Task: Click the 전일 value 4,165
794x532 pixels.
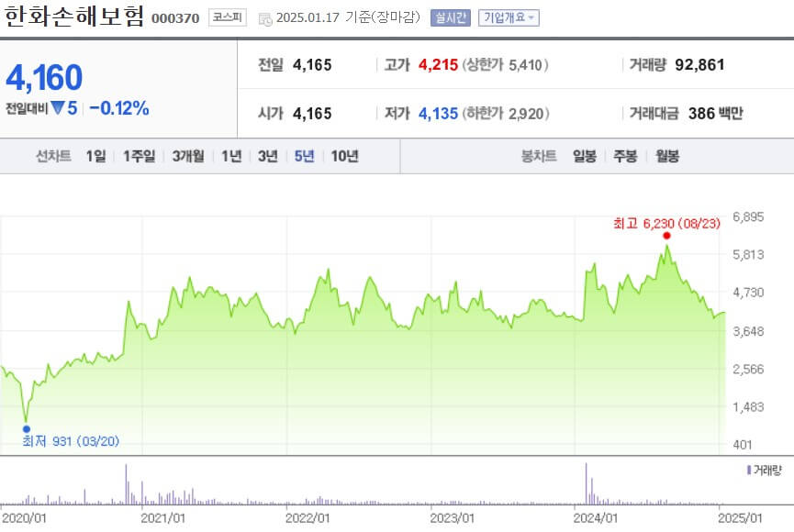Action: click(312, 65)
